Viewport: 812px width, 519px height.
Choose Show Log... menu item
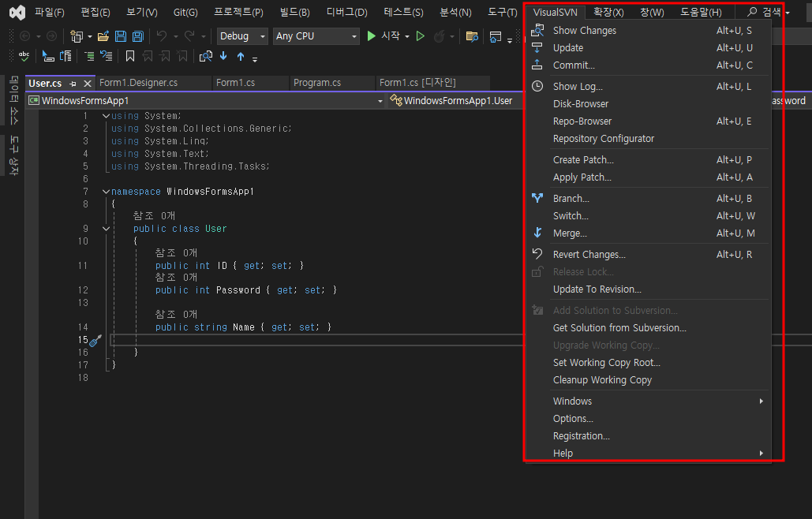(x=649, y=87)
